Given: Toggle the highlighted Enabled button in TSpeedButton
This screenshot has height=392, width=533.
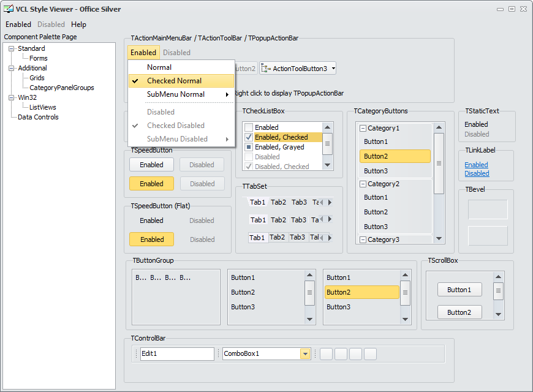Looking at the screenshot, I should tap(151, 184).
